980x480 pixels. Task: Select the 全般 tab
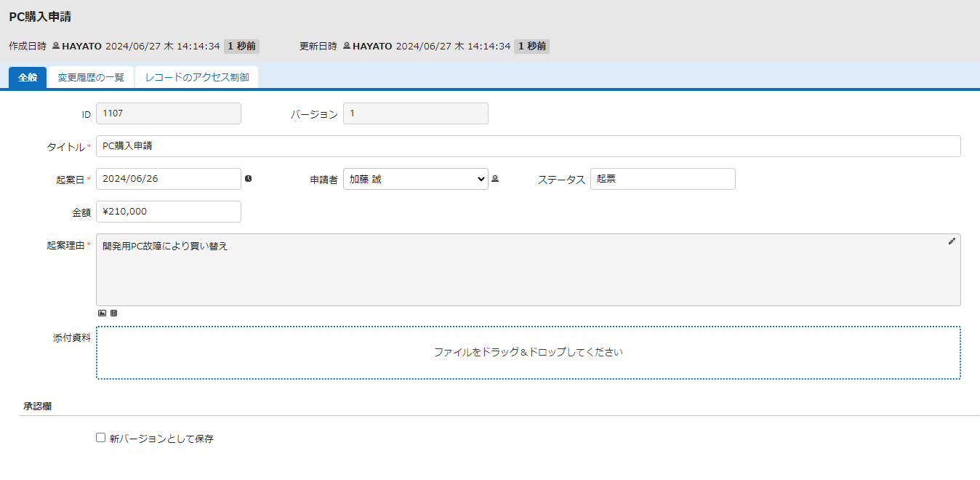pyautogui.click(x=28, y=77)
